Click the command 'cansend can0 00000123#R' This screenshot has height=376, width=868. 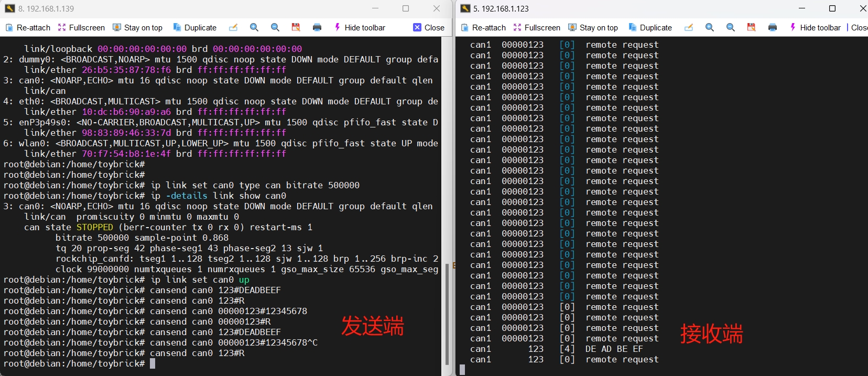coord(210,321)
